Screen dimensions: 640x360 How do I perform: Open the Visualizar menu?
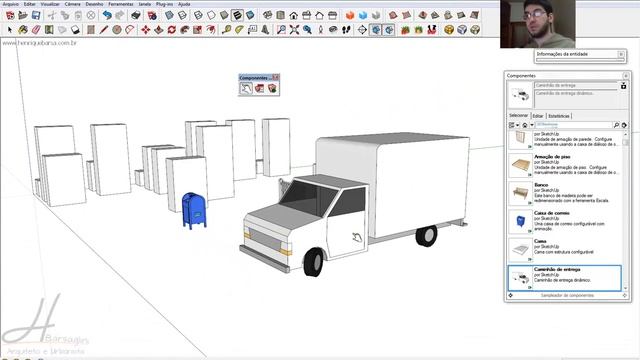coord(50,4)
